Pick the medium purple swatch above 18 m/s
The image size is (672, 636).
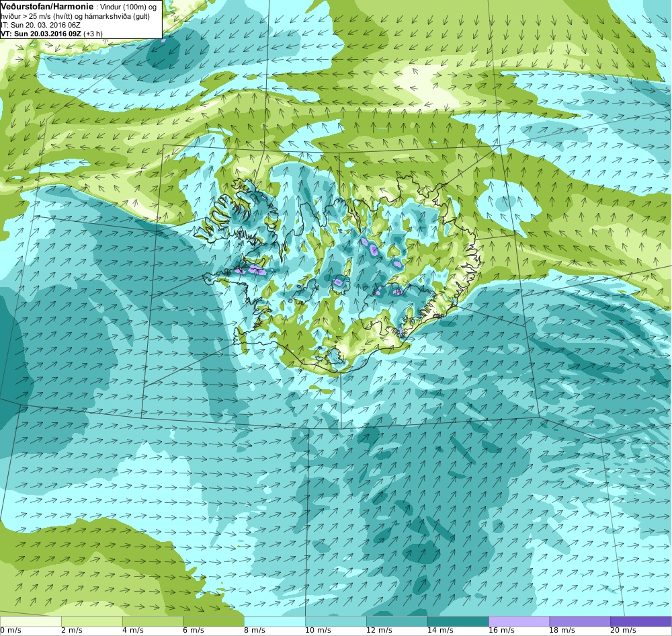(580, 621)
